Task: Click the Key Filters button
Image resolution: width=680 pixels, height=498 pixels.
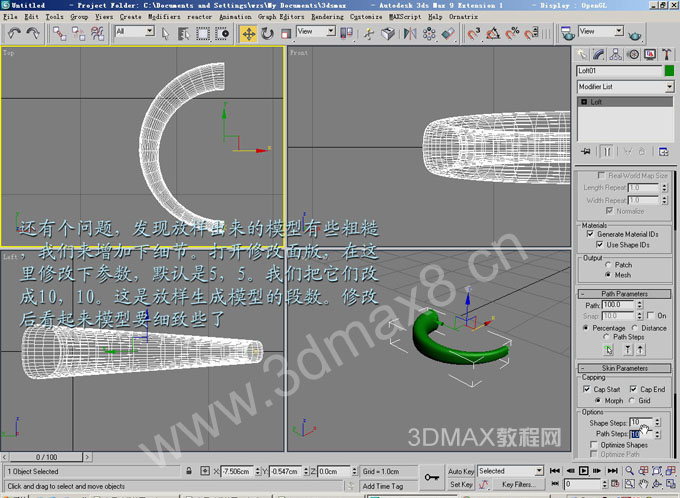Action: [518, 484]
